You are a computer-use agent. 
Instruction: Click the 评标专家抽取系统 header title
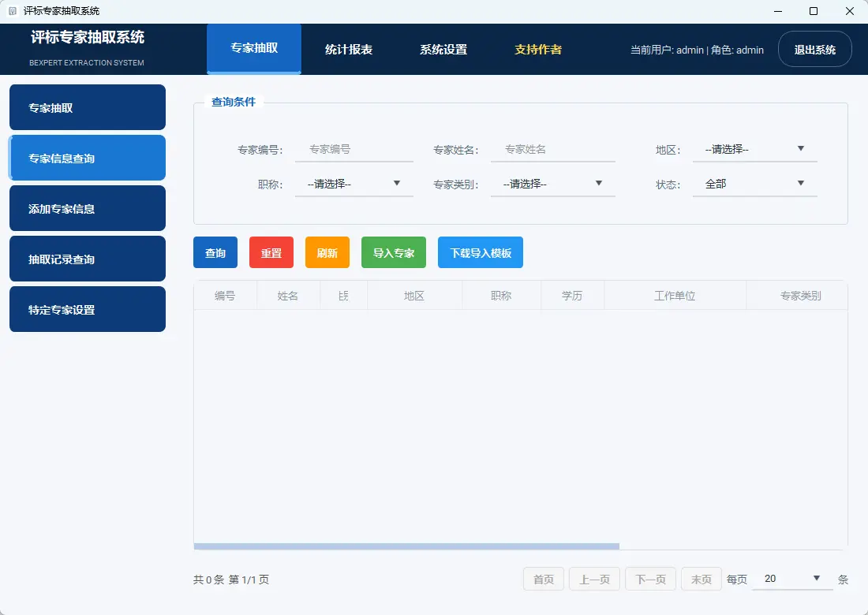(88, 37)
